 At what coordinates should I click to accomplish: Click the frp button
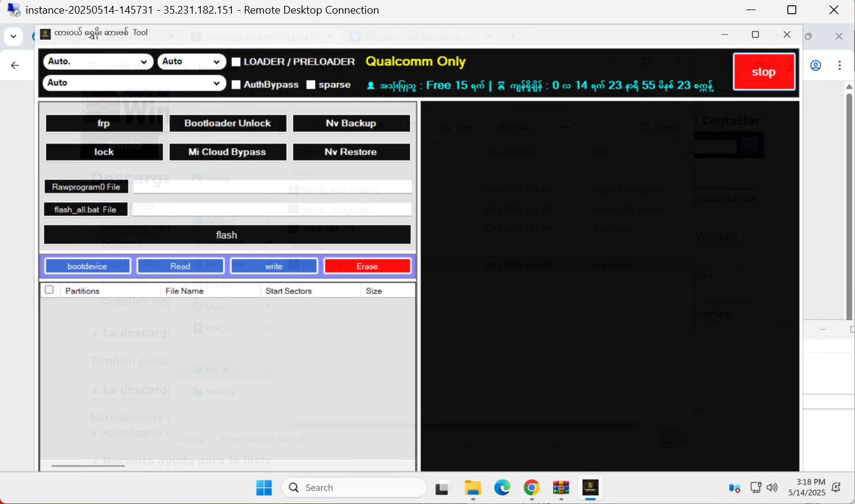pos(104,123)
